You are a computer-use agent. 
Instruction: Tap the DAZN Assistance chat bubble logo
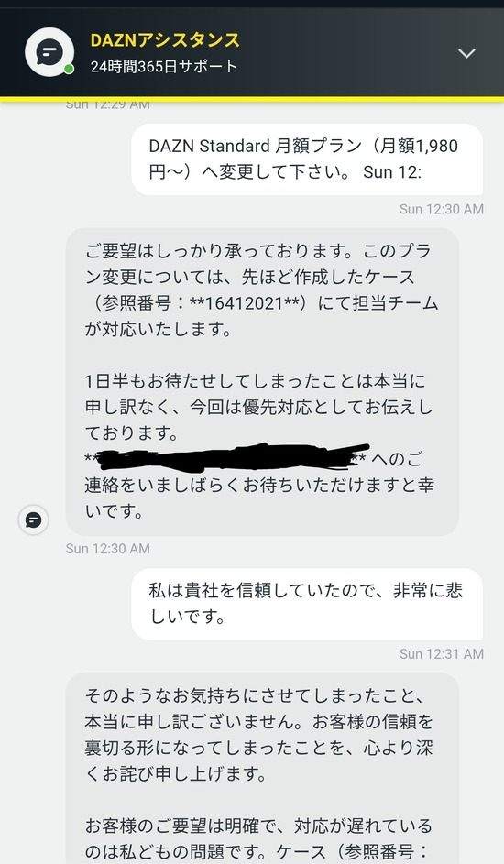click(x=49, y=52)
